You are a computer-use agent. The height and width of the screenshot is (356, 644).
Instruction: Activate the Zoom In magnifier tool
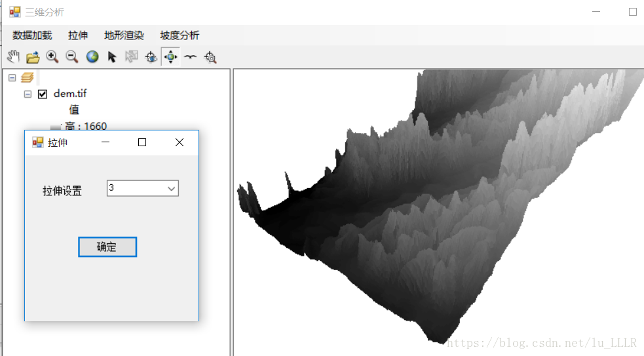click(x=52, y=57)
